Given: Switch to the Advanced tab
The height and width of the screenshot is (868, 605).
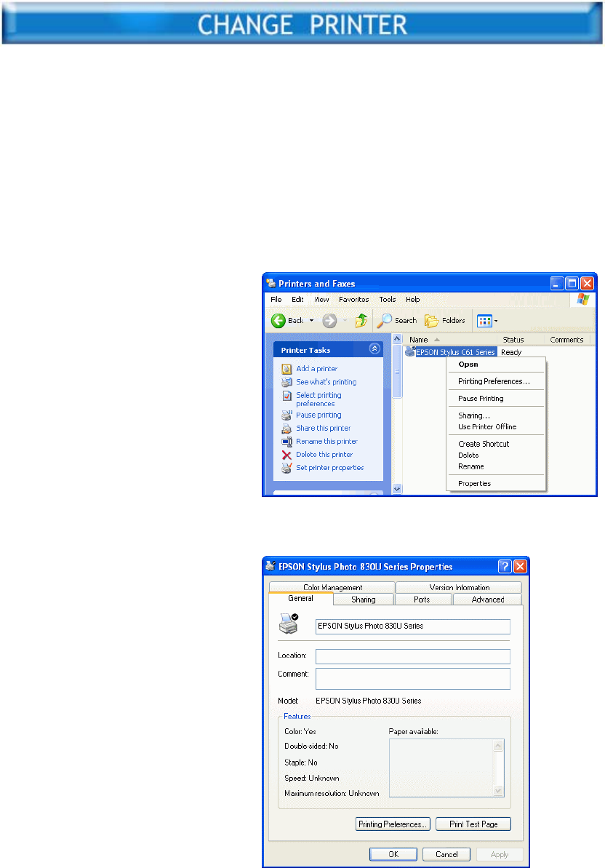Looking at the screenshot, I should [x=488, y=600].
